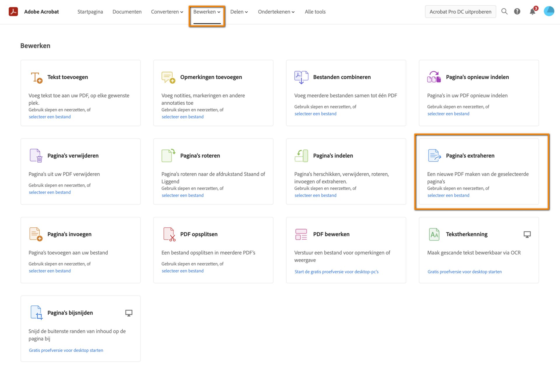Click the Pagina's verwijderen trash icon

pyautogui.click(x=36, y=156)
